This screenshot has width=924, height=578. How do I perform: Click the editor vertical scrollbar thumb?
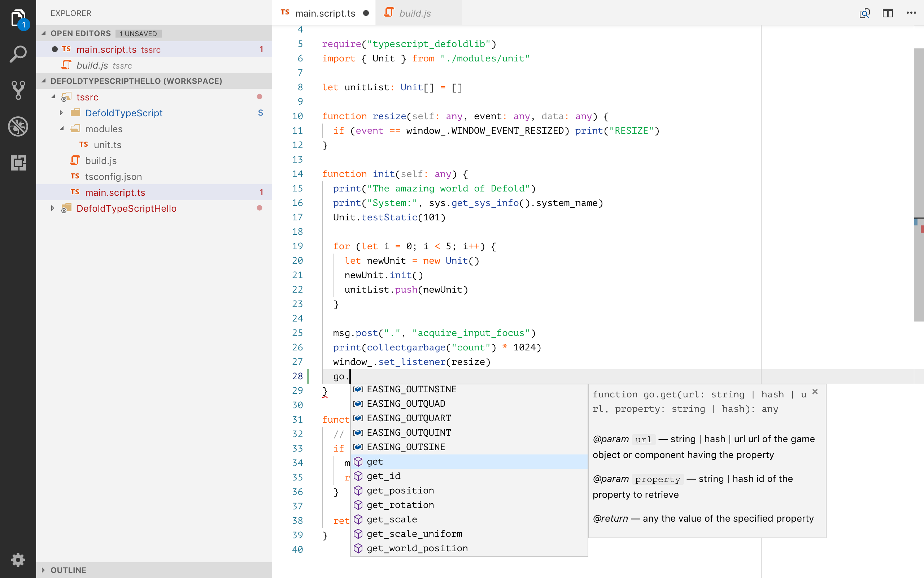(919, 185)
